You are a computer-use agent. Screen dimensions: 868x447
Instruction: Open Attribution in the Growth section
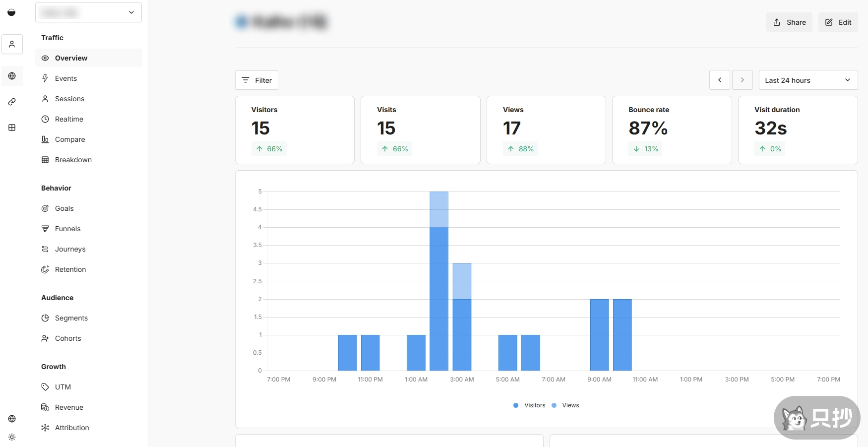[72, 428]
